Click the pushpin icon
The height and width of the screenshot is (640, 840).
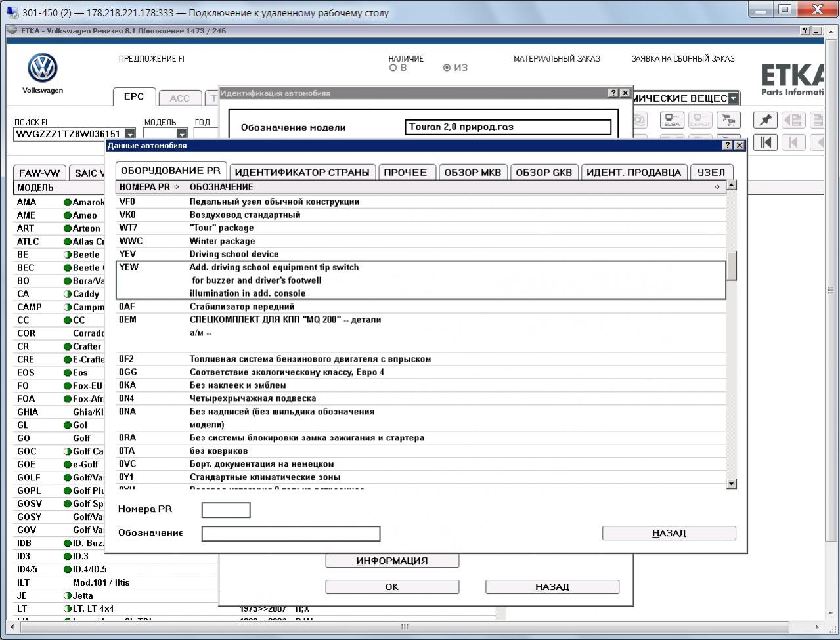point(765,120)
